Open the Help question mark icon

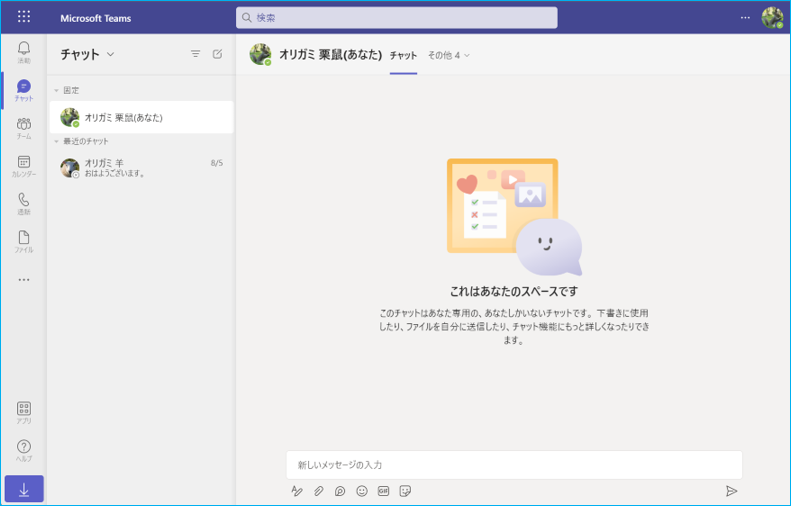tap(24, 450)
